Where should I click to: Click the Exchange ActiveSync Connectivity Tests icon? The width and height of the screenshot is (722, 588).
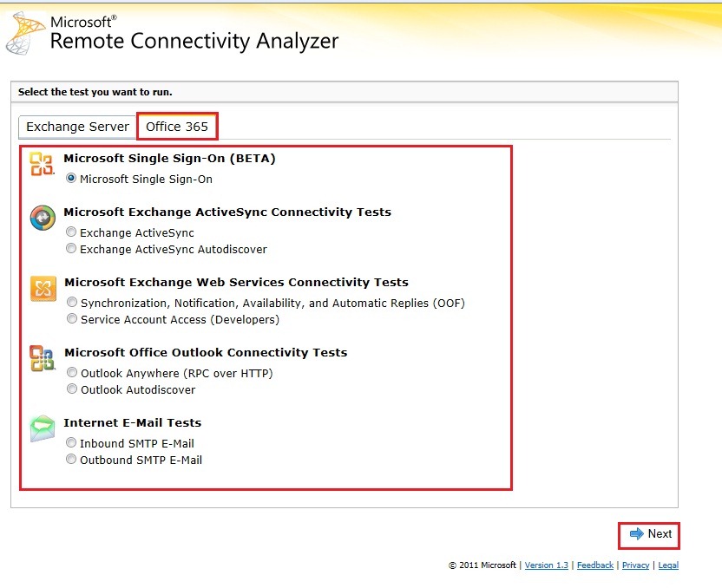42,218
